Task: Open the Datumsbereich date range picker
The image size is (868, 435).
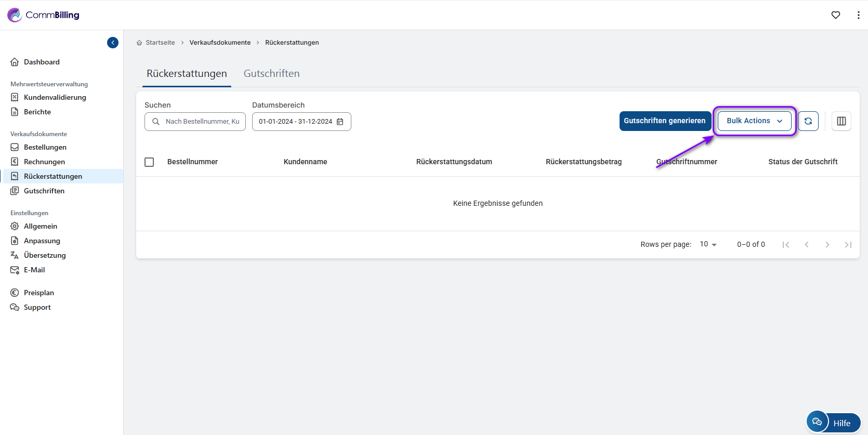Action: [x=296, y=122]
